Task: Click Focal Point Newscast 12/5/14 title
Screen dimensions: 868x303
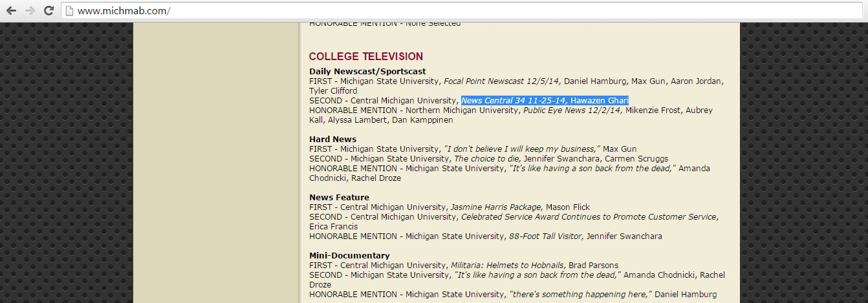Action: [x=503, y=81]
